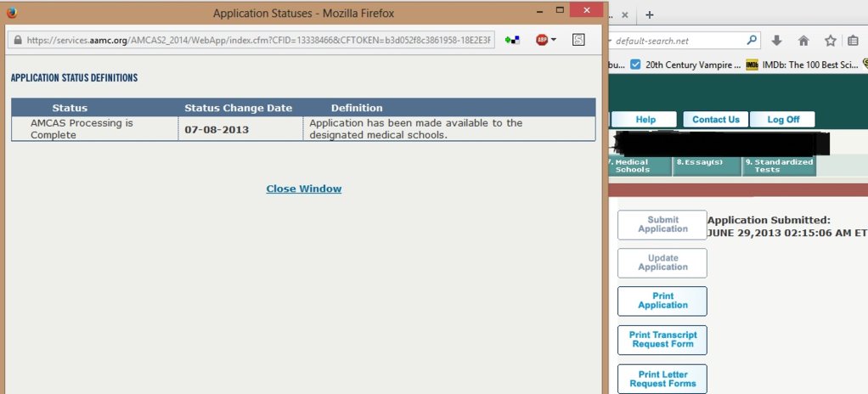Screen dimensions: 868x394
Task: Open the bookmarks list icon
Action: click(853, 41)
